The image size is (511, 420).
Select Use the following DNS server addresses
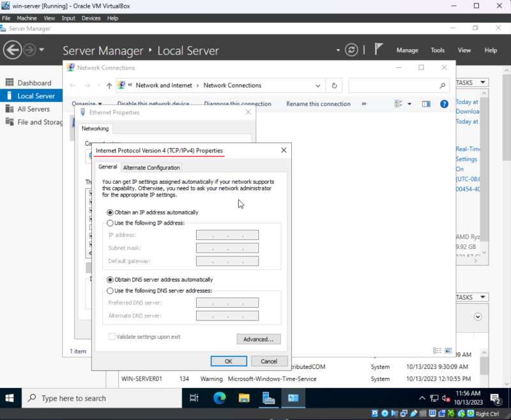111,290
